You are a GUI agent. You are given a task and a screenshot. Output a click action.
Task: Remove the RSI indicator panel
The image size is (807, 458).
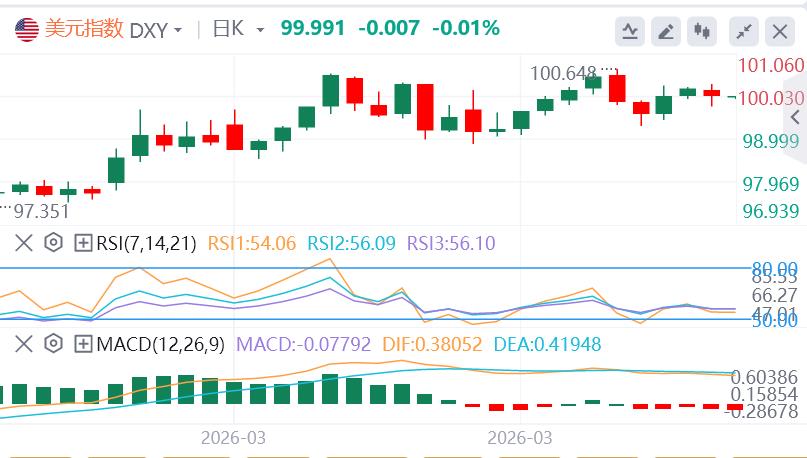(25, 243)
